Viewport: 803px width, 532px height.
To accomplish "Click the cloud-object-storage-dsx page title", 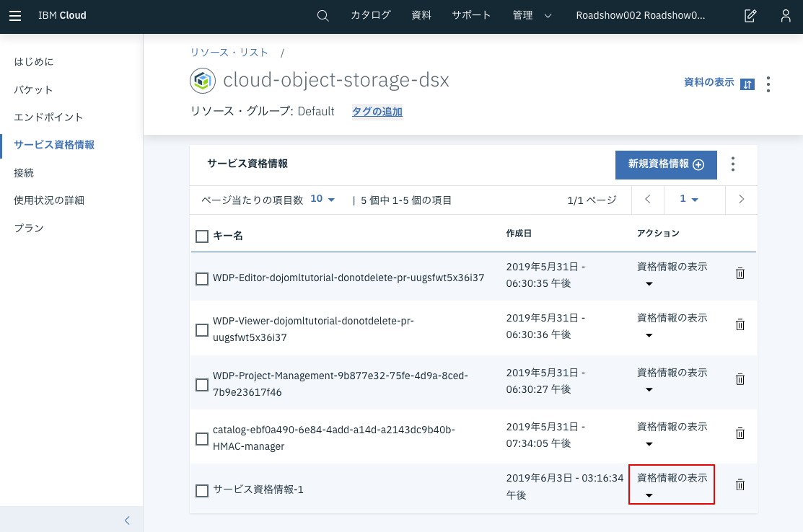I will (x=336, y=80).
